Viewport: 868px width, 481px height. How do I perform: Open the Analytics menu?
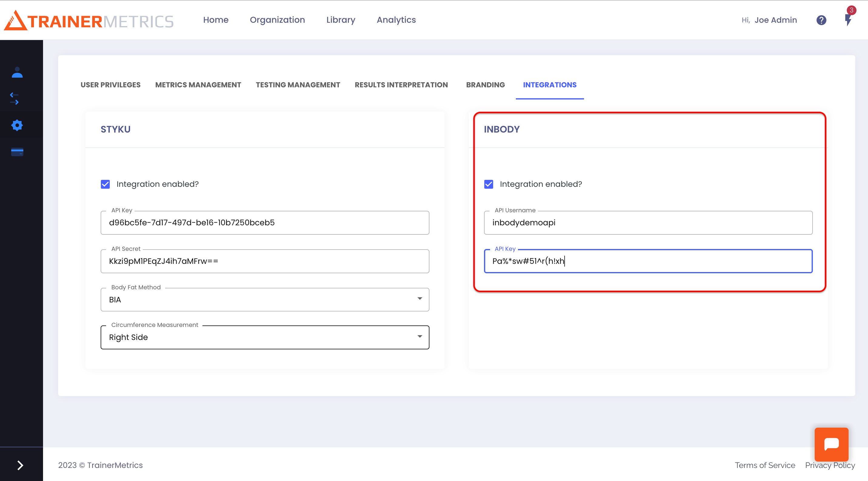pos(396,20)
